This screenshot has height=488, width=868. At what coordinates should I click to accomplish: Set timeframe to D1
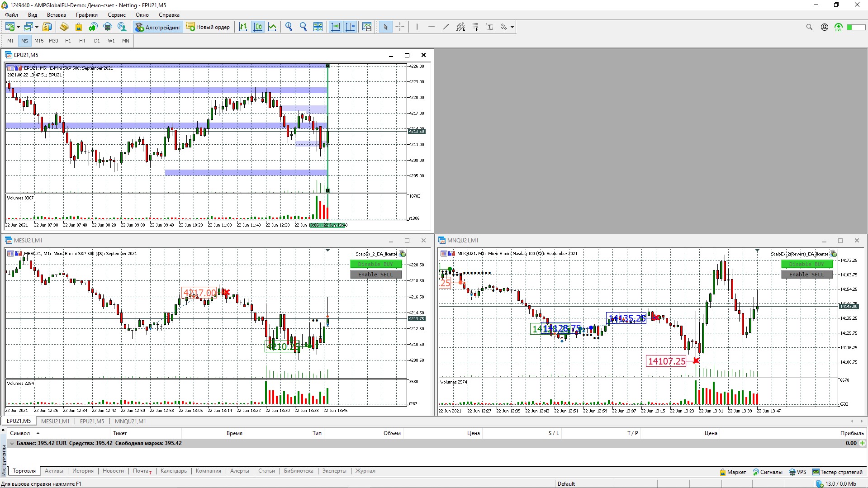tap(97, 41)
